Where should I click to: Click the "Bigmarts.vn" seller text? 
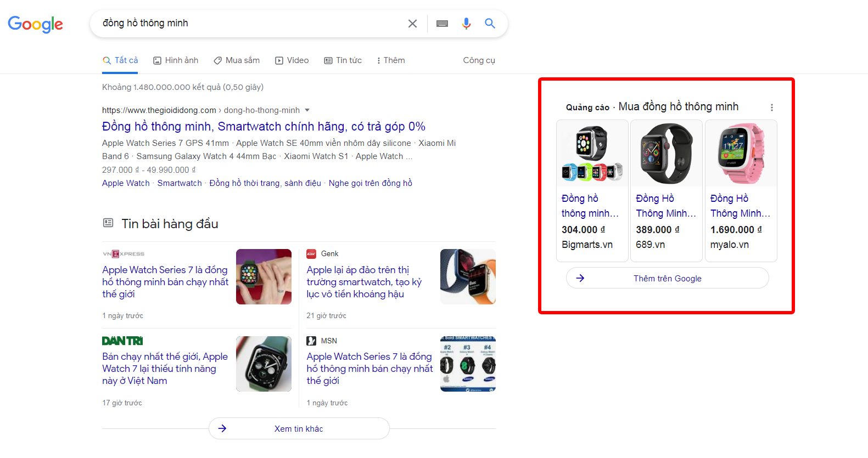587,245
